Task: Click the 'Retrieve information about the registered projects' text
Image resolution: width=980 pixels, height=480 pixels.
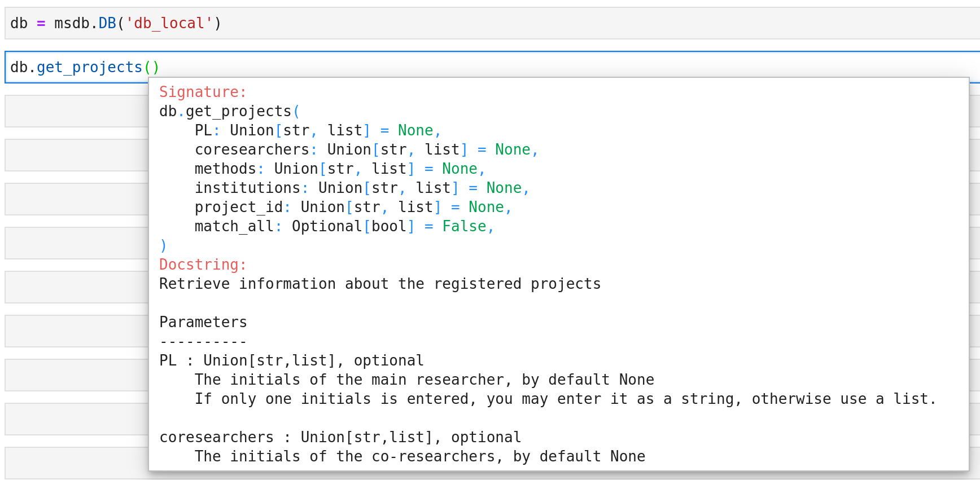Action: point(379,284)
